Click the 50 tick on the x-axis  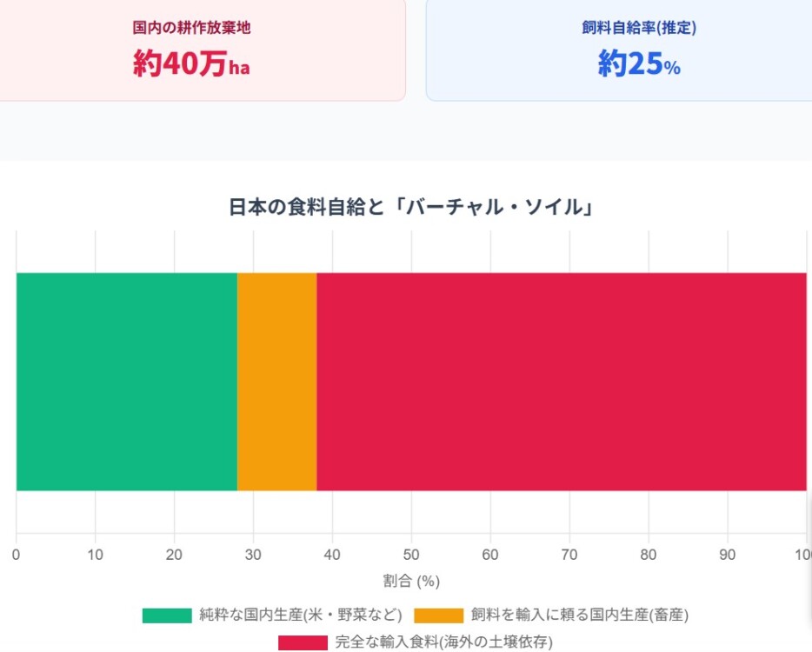coord(411,555)
